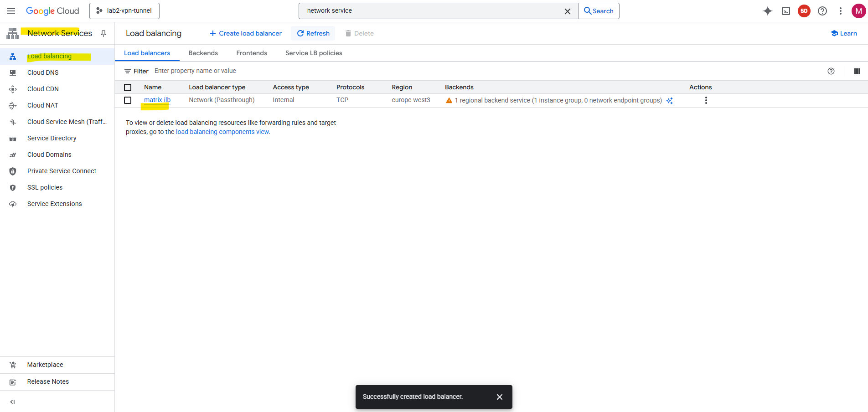Viewport: 868px width, 412px height.
Task: Tick the select-all checkbox in table header
Action: pos(128,88)
